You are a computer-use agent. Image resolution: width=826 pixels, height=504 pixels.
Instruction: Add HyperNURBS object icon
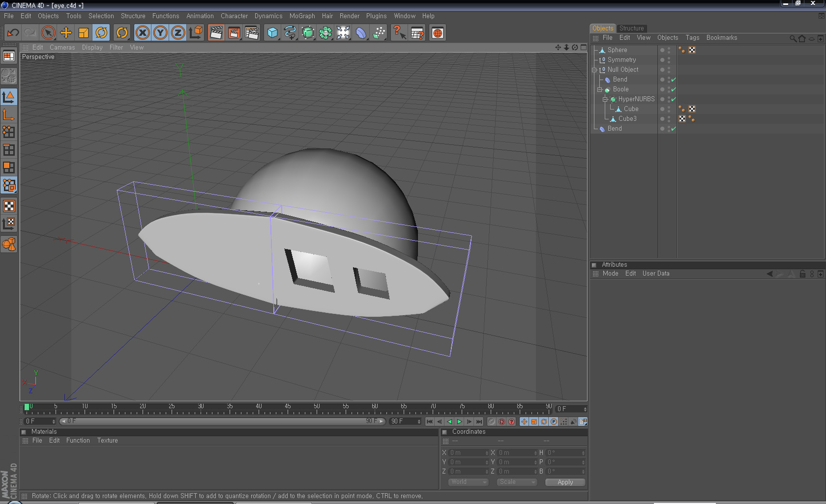click(x=308, y=33)
